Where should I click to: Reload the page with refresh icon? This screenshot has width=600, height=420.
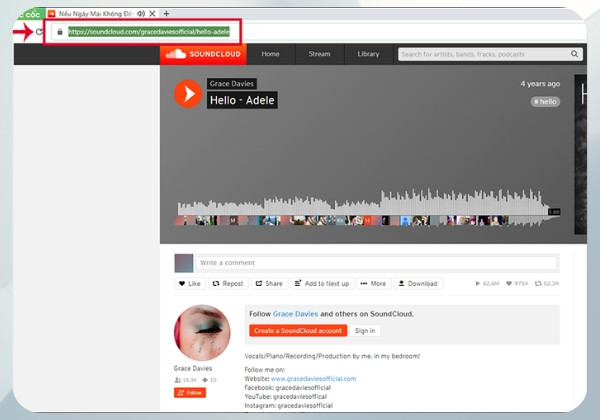tap(39, 32)
